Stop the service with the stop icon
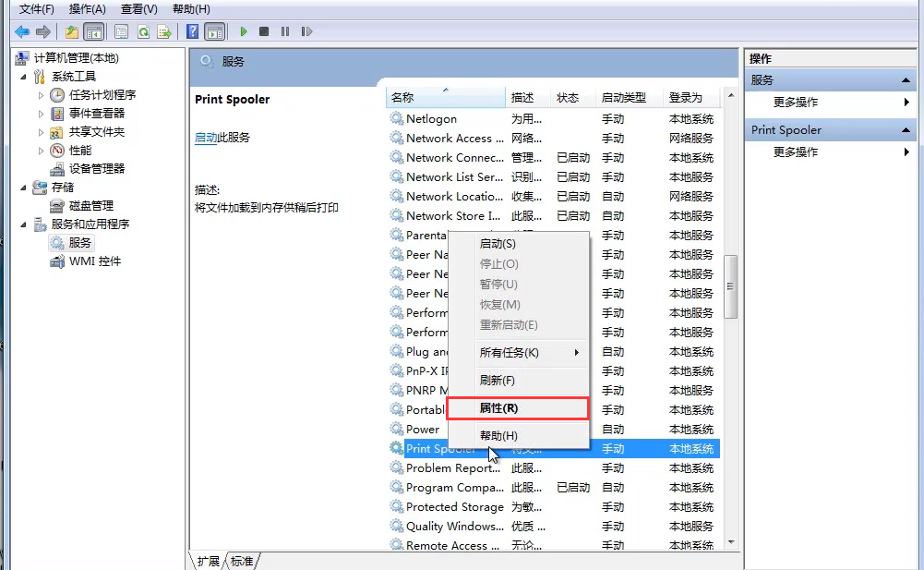This screenshot has height=570, width=924. [264, 31]
